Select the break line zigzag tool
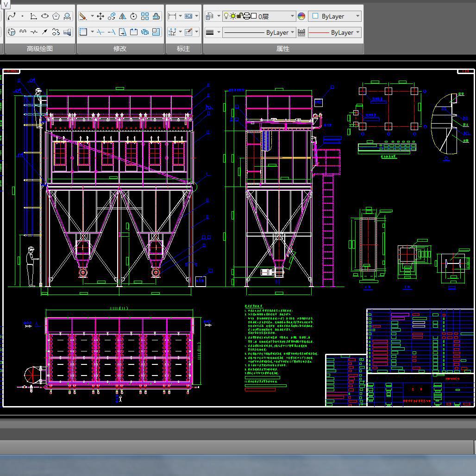Image resolution: width=476 pixels, height=476 pixels. 34,32
